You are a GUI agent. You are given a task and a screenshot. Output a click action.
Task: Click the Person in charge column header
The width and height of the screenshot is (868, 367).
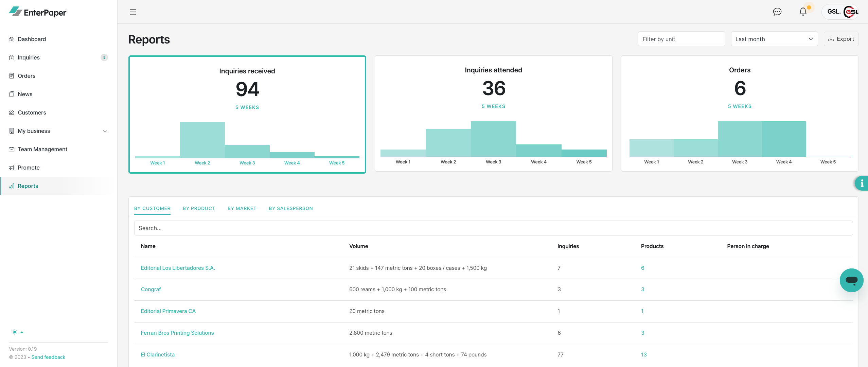748,246
